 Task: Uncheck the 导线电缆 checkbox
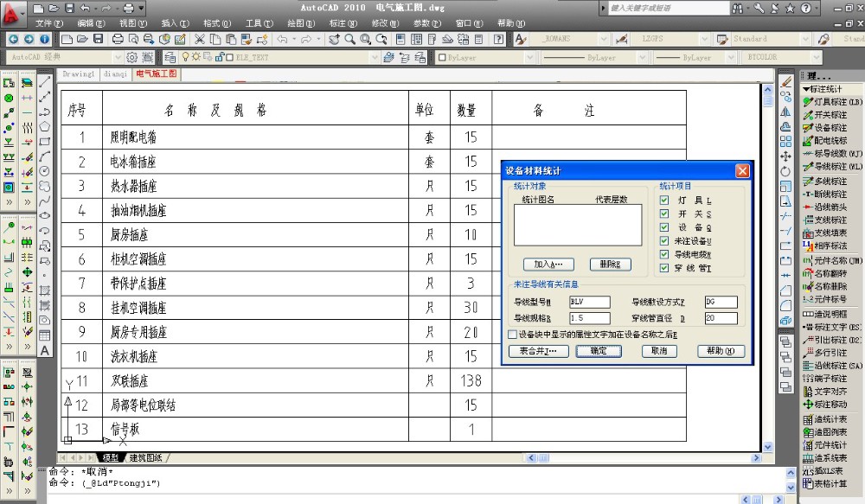pyautogui.click(x=664, y=254)
